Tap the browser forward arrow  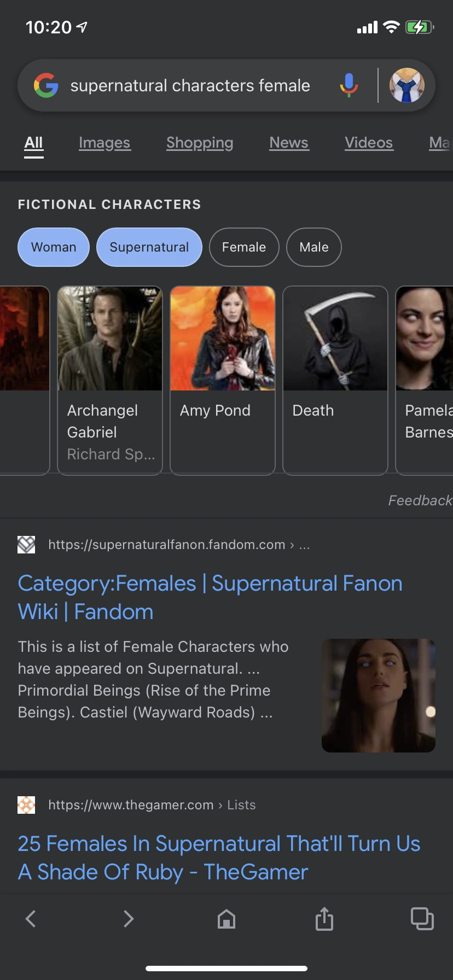tap(129, 919)
